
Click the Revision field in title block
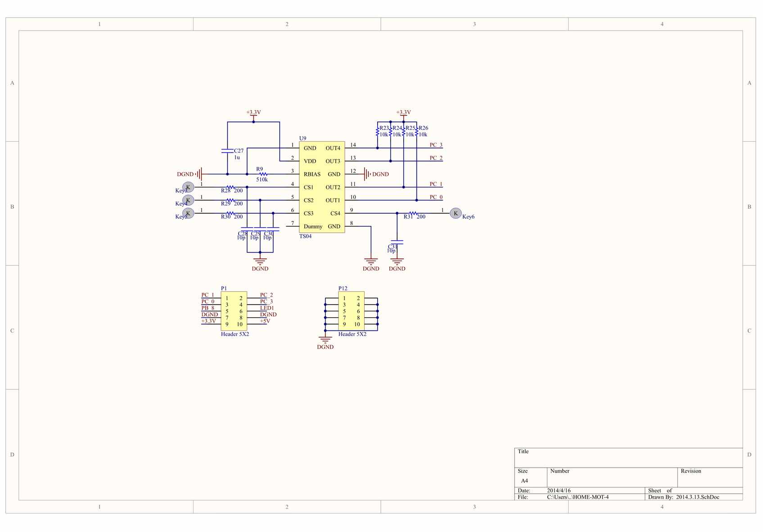pyautogui.click(x=710, y=478)
